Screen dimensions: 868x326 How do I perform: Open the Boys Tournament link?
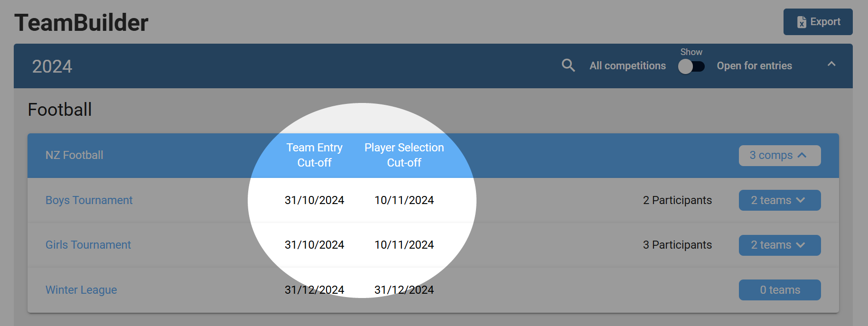click(x=89, y=200)
